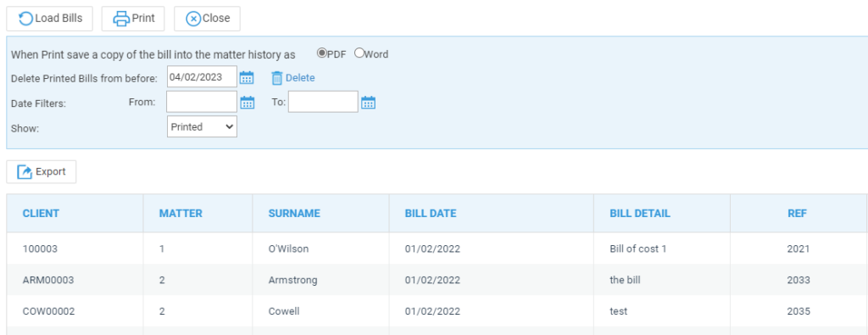Open calendar for Delete Printed Bills date
The height and width of the screenshot is (335, 868).
[x=247, y=77]
